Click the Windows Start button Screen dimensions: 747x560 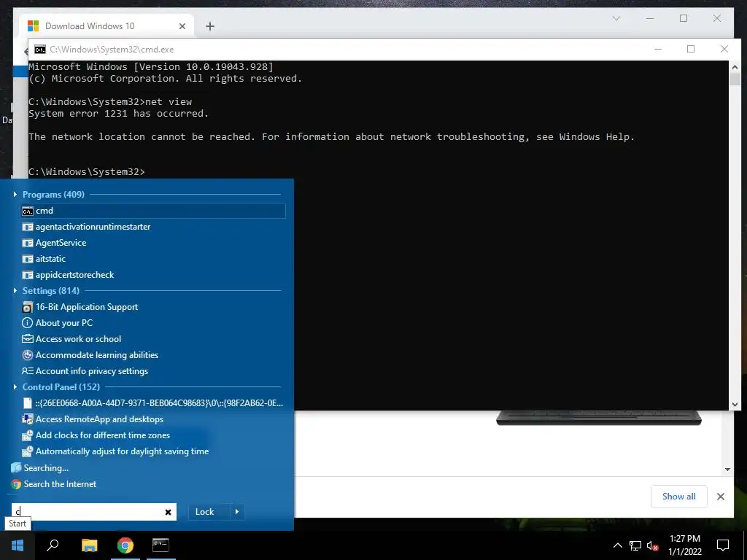click(x=18, y=545)
